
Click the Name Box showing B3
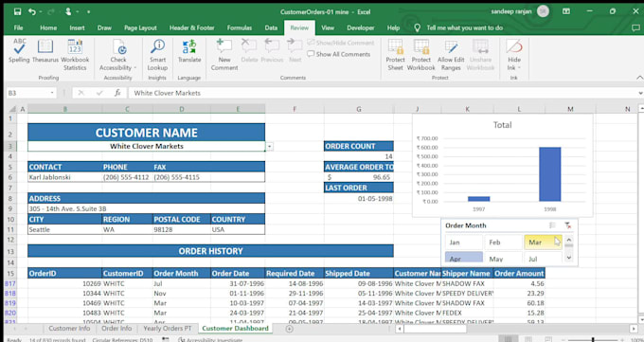point(27,93)
